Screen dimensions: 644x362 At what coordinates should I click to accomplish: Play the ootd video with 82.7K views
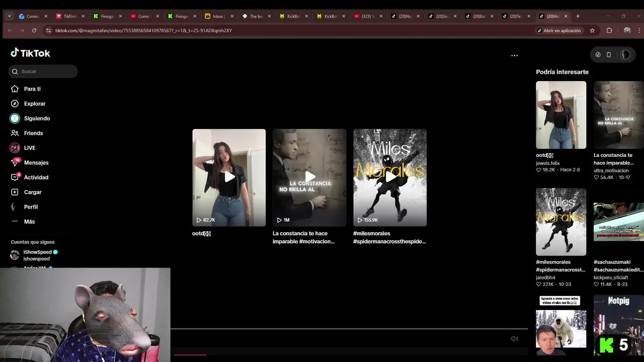229,177
